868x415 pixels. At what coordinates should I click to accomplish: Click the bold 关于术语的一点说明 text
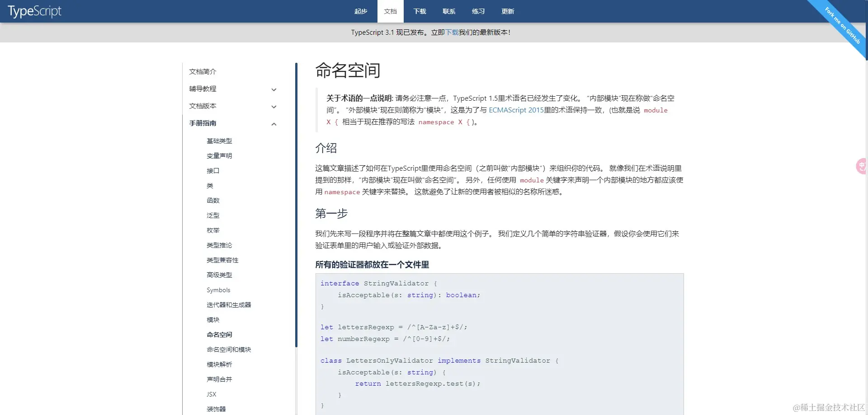pyautogui.click(x=359, y=98)
